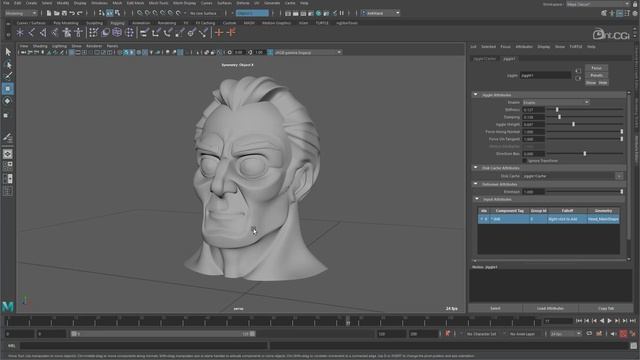The height and width of the screenshot is (360, 640).
Task: Activate the Scale tool in toolbox
Action: (x=6, y=116)
